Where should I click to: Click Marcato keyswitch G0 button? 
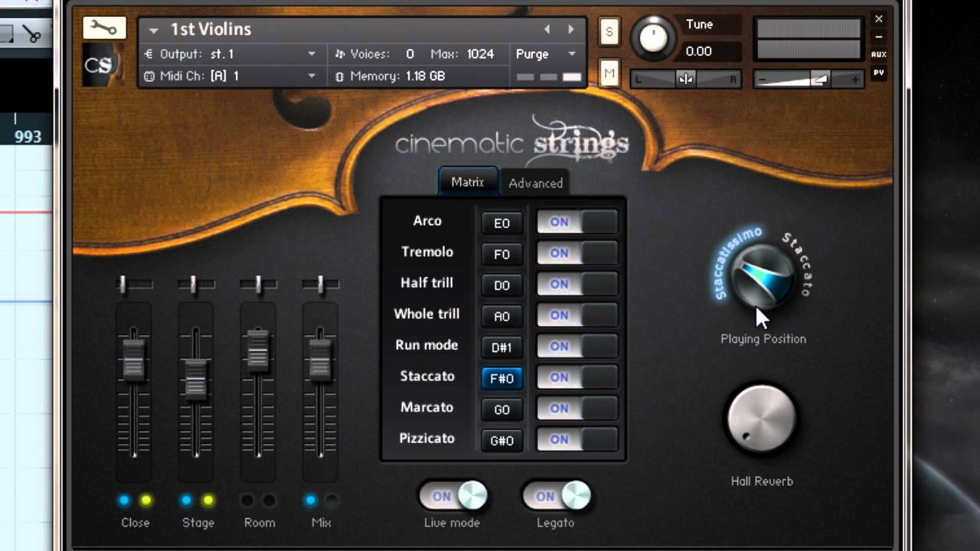[501, 409]
